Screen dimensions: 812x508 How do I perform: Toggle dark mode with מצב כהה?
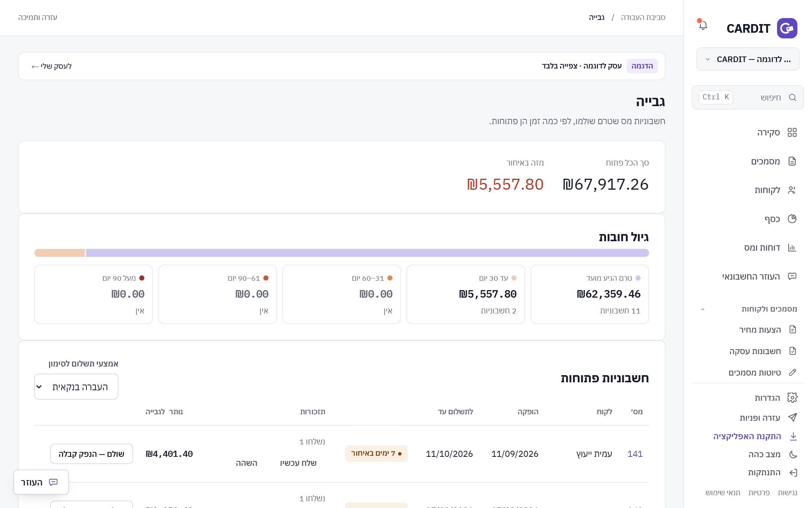point(773,454)
